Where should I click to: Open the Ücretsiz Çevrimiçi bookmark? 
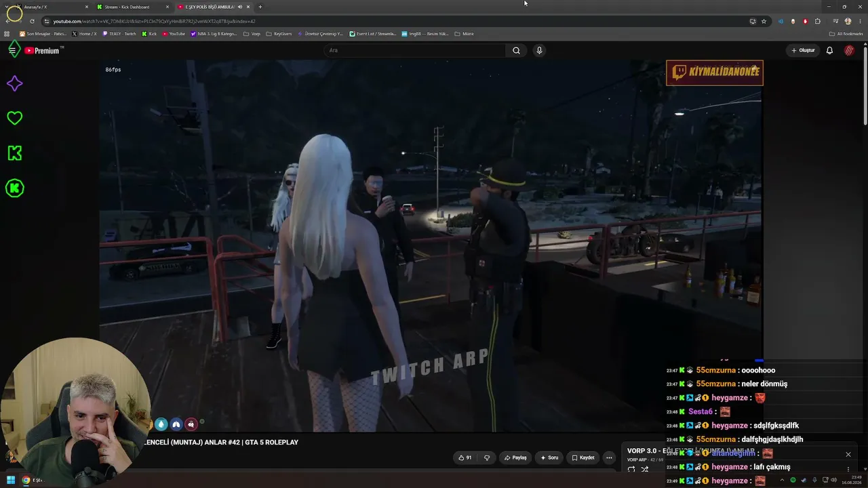[321, 34]
